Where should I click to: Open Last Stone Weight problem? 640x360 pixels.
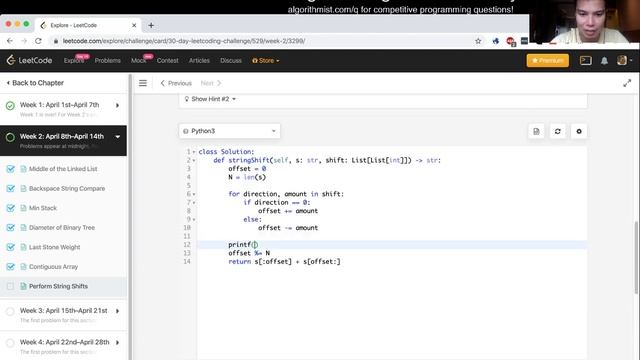[54, 247]
